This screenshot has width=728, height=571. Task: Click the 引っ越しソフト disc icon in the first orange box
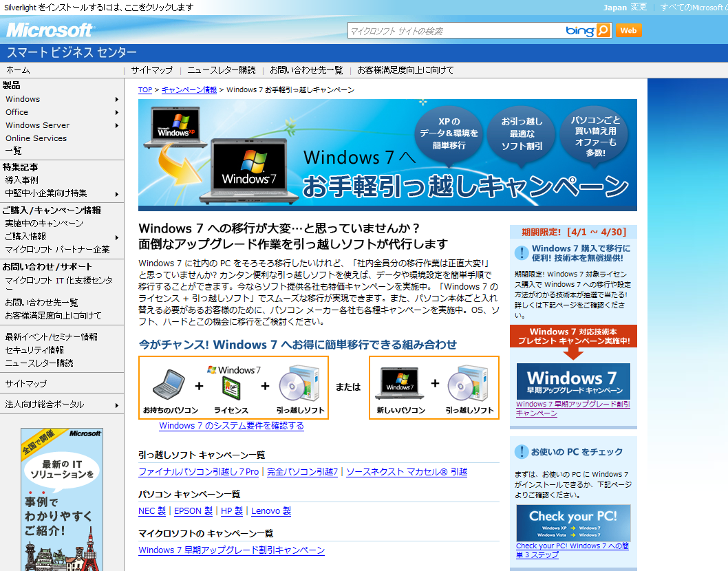tap(299, 383)
